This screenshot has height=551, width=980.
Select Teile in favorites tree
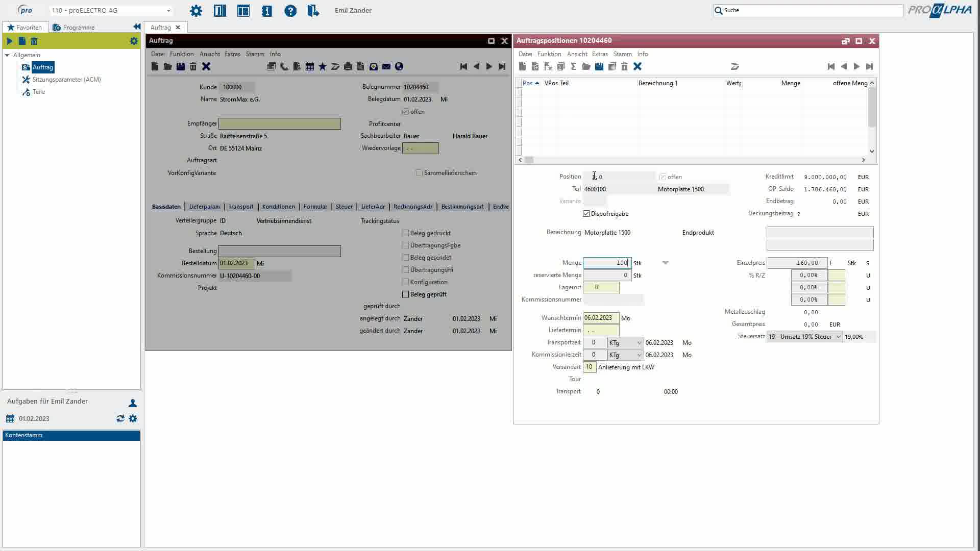(39, 92)
